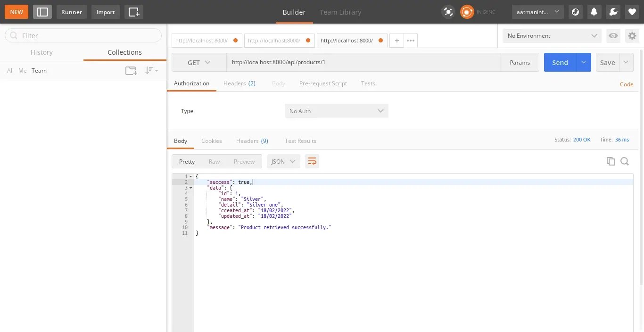Click the heart icon in top bar
This screenshot has height=332, width=644.
[x=632, y=12]
